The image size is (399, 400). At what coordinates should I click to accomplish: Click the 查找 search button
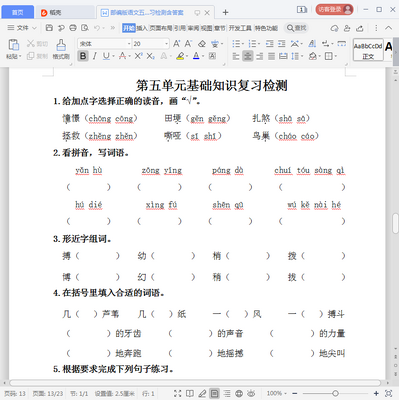pos(296,28)
